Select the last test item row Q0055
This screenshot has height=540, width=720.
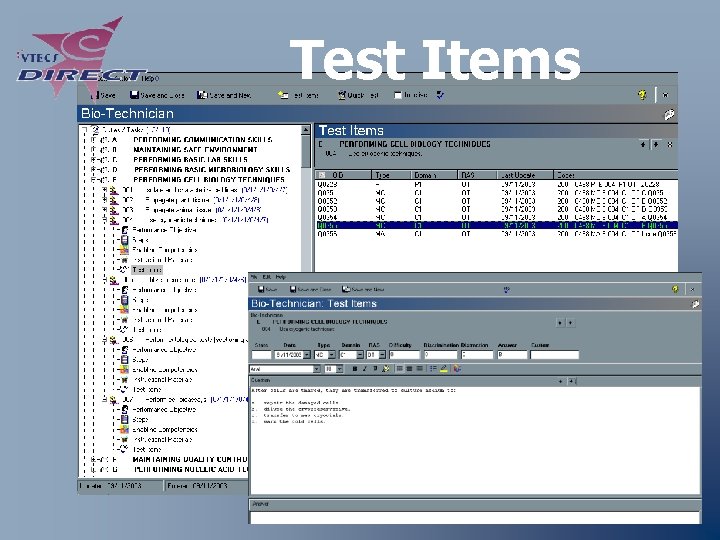(496, 234)
